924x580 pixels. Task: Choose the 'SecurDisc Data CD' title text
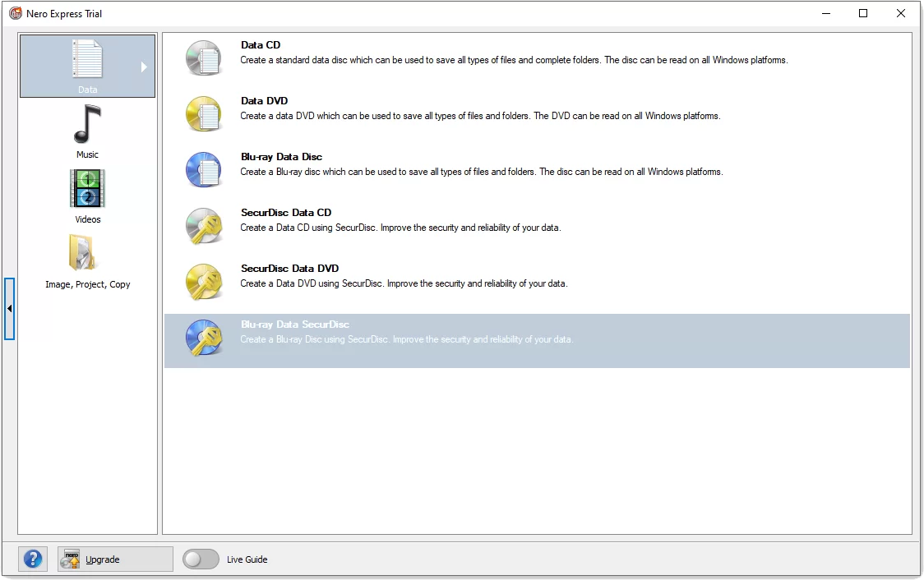pos(286,213)
